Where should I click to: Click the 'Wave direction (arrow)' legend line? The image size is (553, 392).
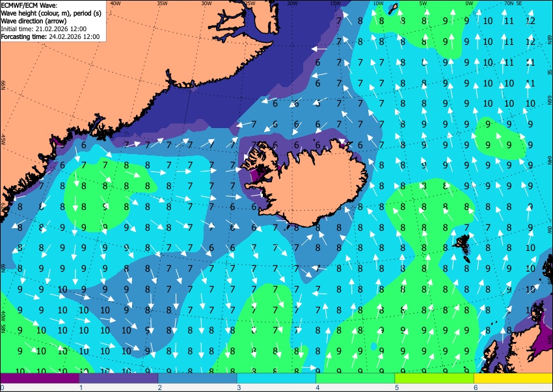tap(33, 21)
